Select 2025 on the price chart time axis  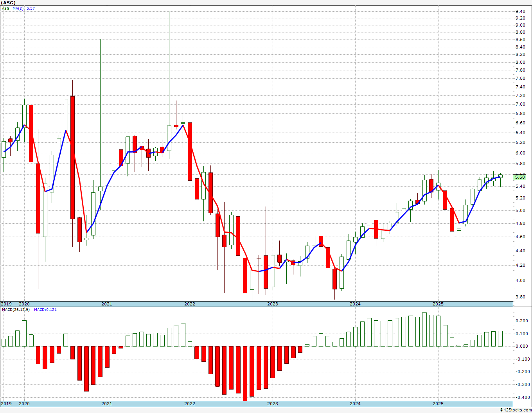(x=438, y=304)
